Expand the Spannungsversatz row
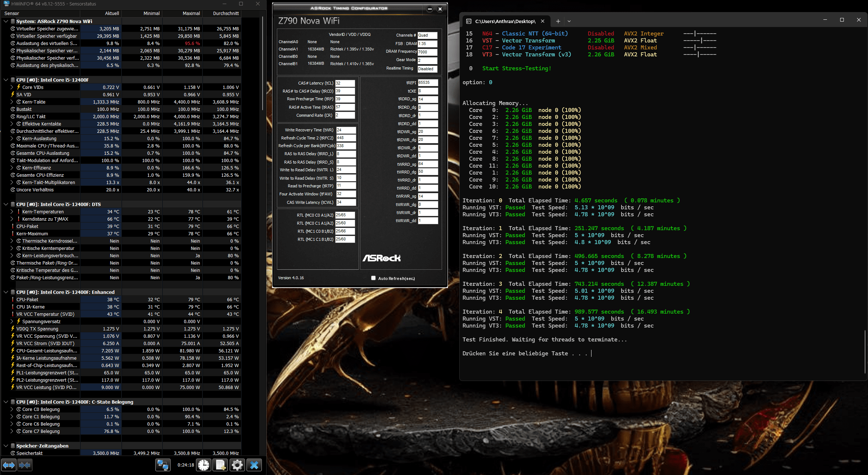Image resolution: width=868 pixels, height=475 pixels. click(x=12, y=321)
